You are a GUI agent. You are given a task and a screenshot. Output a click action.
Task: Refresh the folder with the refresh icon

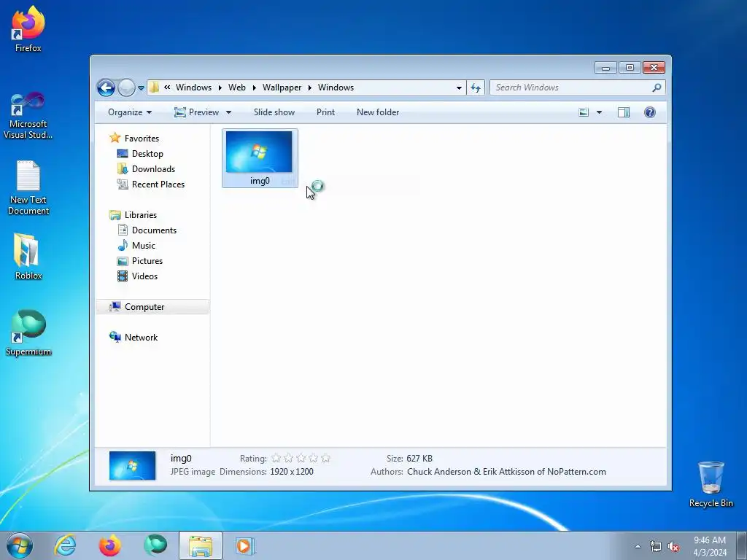point(476,87)
